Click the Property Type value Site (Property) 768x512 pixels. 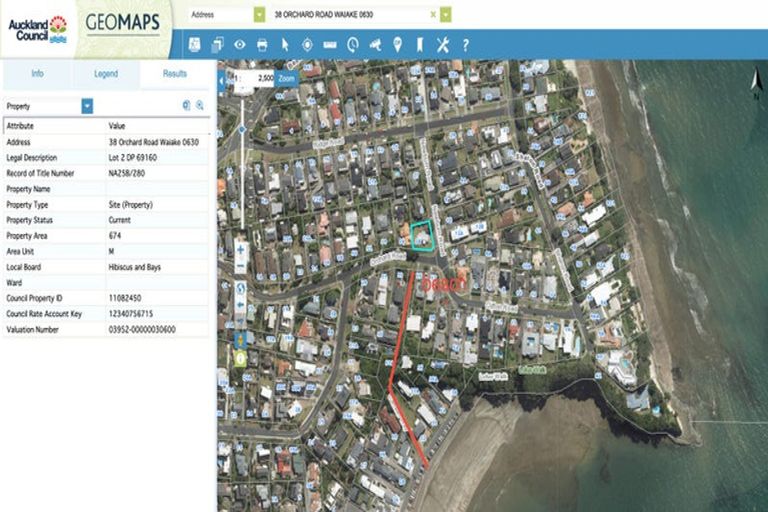[x=131, y=205]
